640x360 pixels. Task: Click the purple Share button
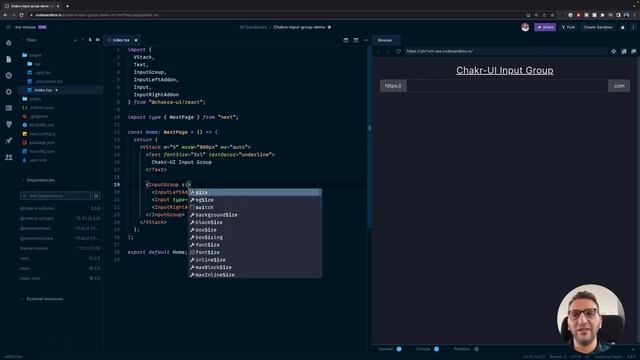[x=545, y=27]
